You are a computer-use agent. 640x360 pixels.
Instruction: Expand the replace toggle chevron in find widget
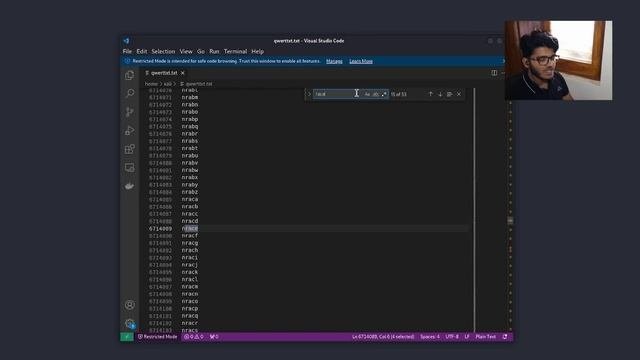coord(309,94)
